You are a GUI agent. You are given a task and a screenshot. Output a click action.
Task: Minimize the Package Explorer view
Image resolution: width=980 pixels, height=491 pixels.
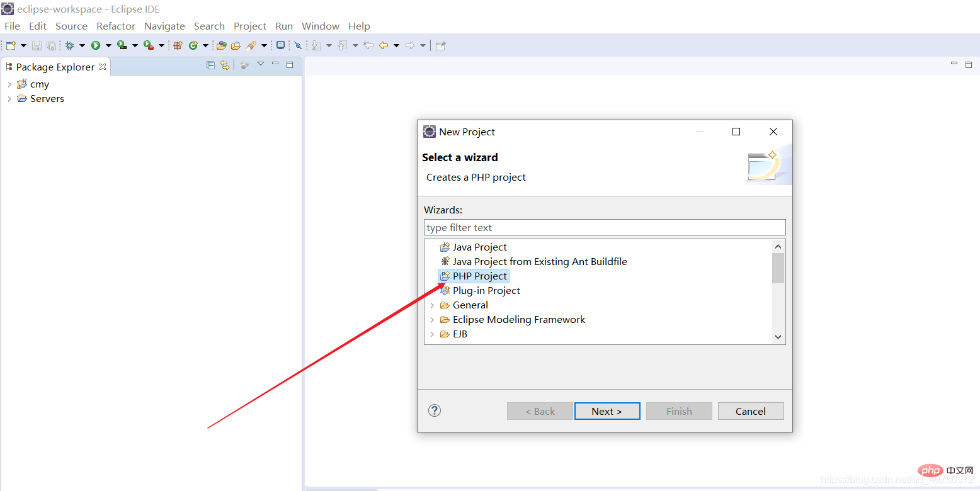pos(275,64)
